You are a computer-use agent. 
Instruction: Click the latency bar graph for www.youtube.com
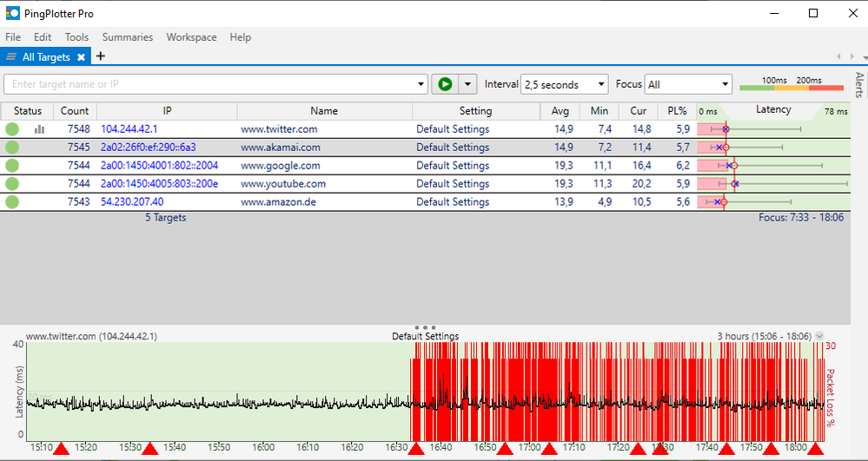[x=773, y=184]
